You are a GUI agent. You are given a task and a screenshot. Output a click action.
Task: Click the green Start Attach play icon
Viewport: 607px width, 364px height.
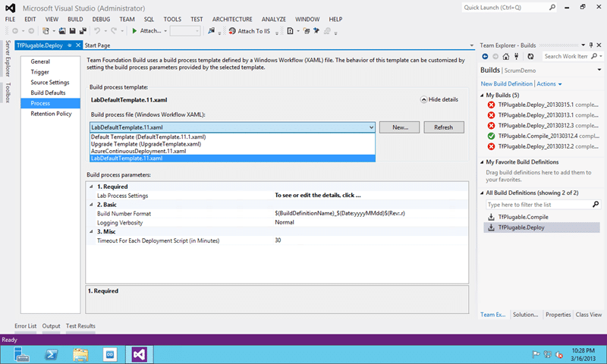point(134,31)
